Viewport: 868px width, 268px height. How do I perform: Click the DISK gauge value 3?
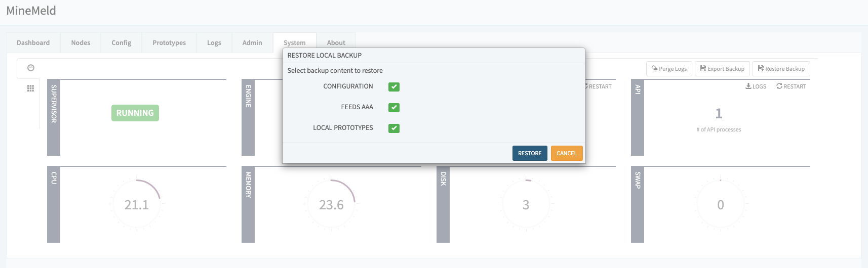pos(526,205)
